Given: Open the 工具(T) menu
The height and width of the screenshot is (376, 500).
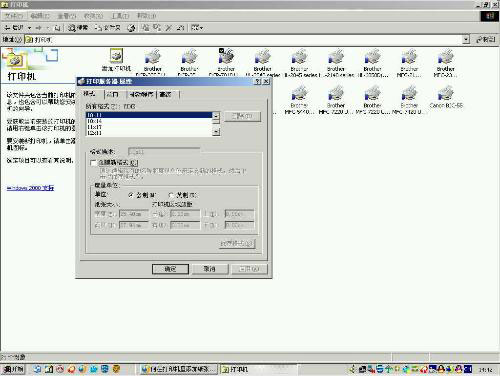Looking at the screenshot, I should 120,16.
